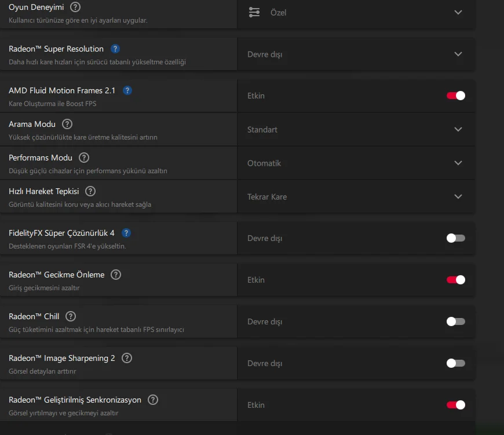Click 'Yüksek çözünürlükte kare üretme kalitesini artırın'
This screenshot has height=435, width=504.
click(x=83, y=137)
